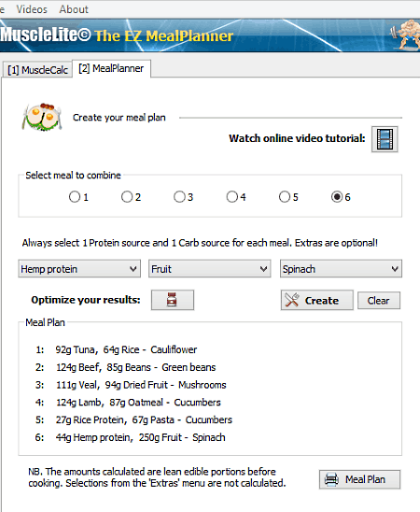The image size is (420, 512).
Task: Select meal 4 radio button
Action: (231, 197)
